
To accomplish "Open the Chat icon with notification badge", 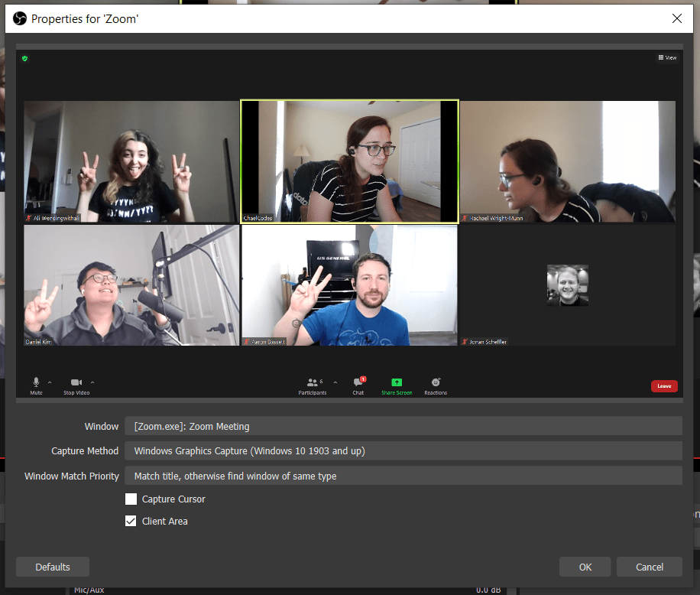I will [358, 382].
